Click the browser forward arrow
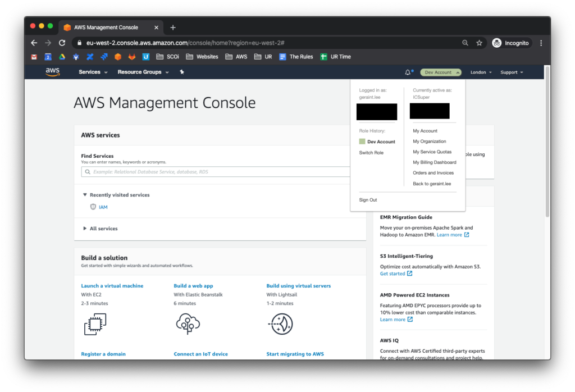The image size is (575, 392). pos(48,43)
